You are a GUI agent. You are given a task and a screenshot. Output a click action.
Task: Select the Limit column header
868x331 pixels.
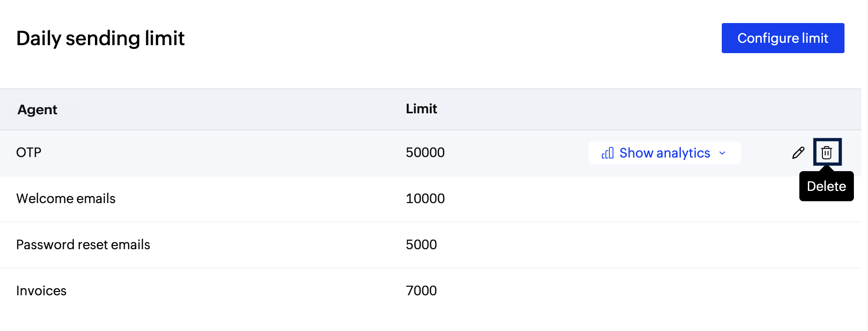click(421, 109)
